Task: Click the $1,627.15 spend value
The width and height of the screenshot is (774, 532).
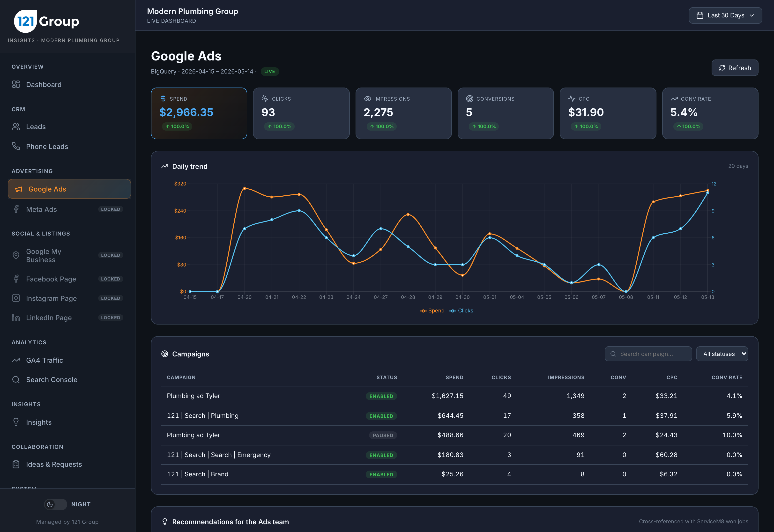Action: click(447, 396)
